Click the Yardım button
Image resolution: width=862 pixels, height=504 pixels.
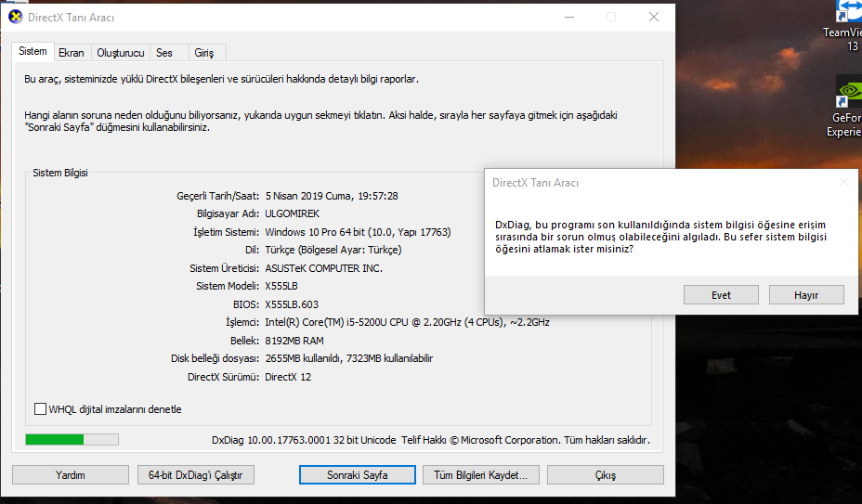pyautogui.click(x=71, y=475)
